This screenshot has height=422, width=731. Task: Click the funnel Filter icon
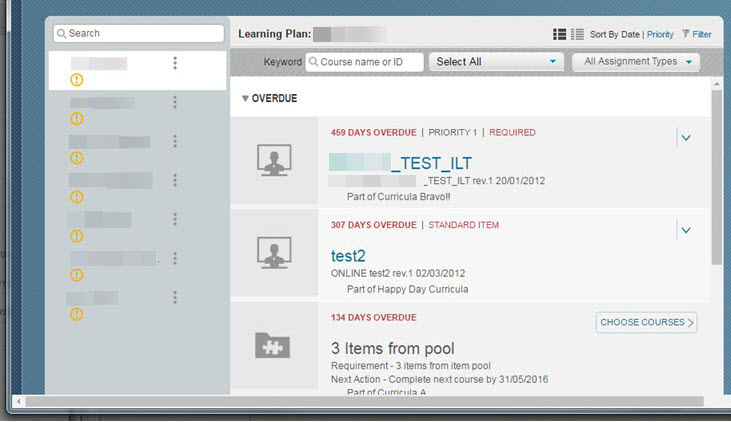tap(685, 34)
